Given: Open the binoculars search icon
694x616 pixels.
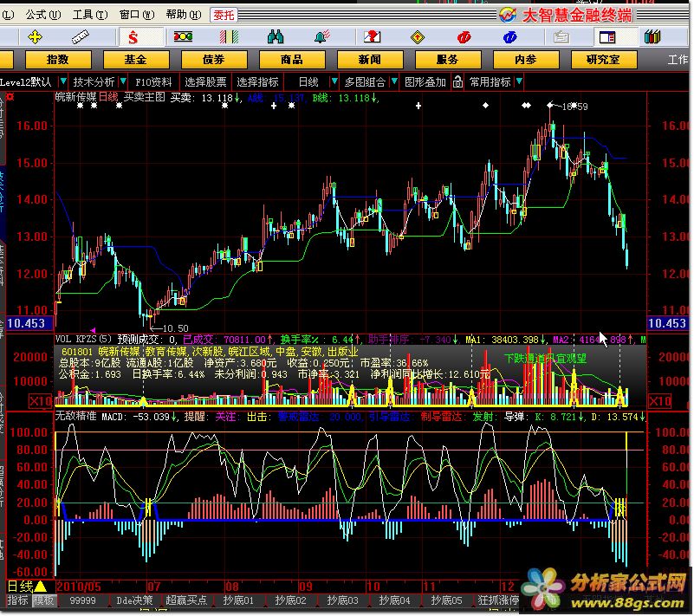Looking at the screenshot, I should 276,37.
